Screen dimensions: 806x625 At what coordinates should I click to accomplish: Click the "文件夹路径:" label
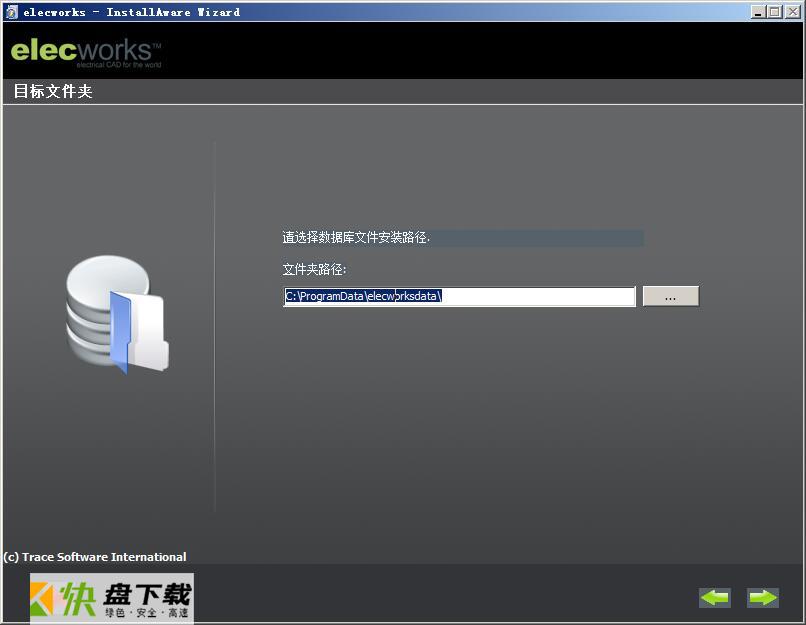[x=315, y=269]
